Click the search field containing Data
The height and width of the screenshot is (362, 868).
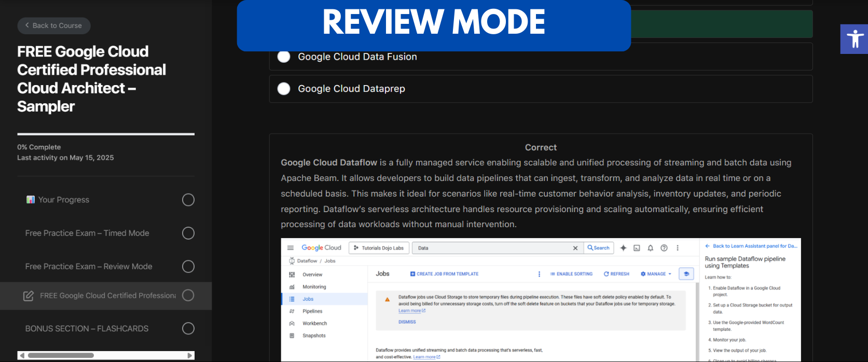pyautogui.click(x=498, y=248)
